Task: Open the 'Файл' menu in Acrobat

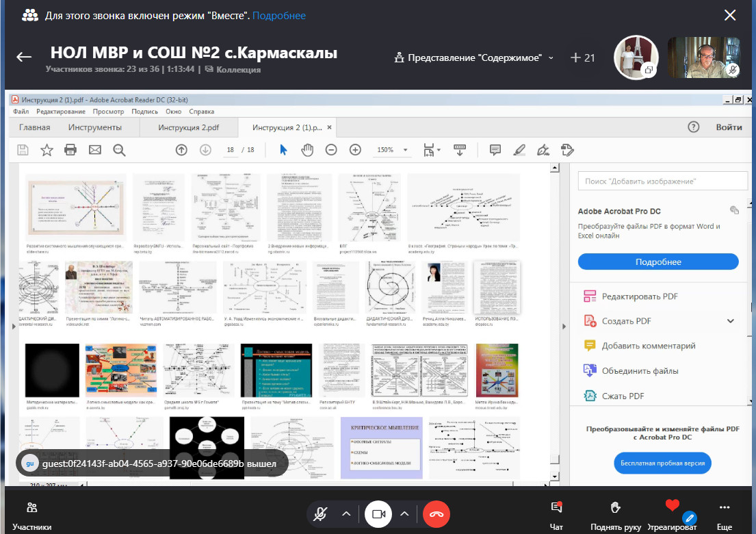Action: click(21, 111)
